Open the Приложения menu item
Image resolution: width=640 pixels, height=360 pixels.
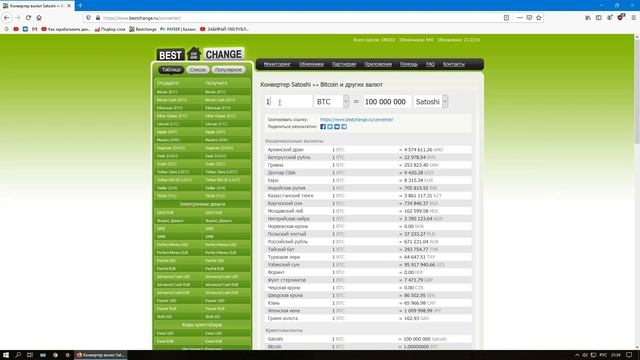(378, 64)
